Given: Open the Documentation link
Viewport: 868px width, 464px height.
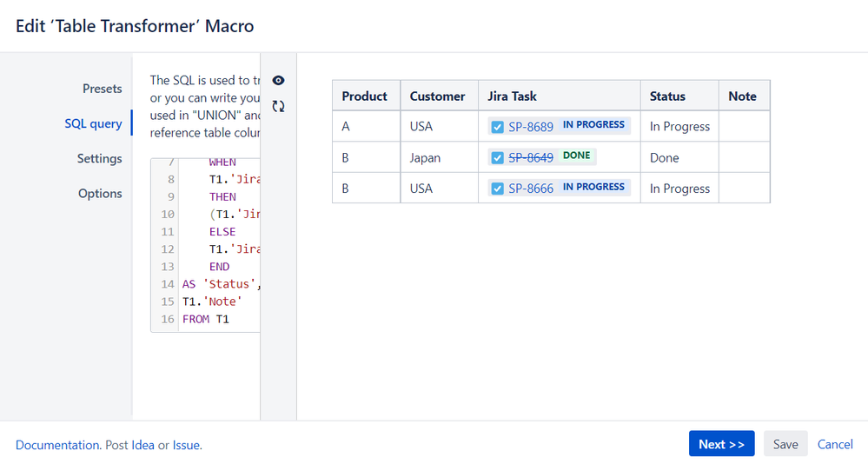Looking at the screenshot, I should click(57, 445).
